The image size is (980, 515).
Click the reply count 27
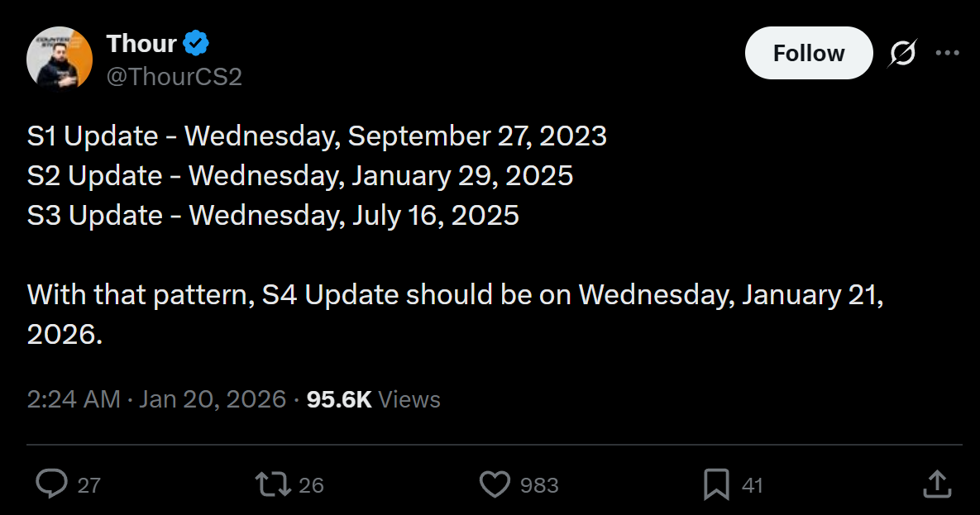[88, 485]
